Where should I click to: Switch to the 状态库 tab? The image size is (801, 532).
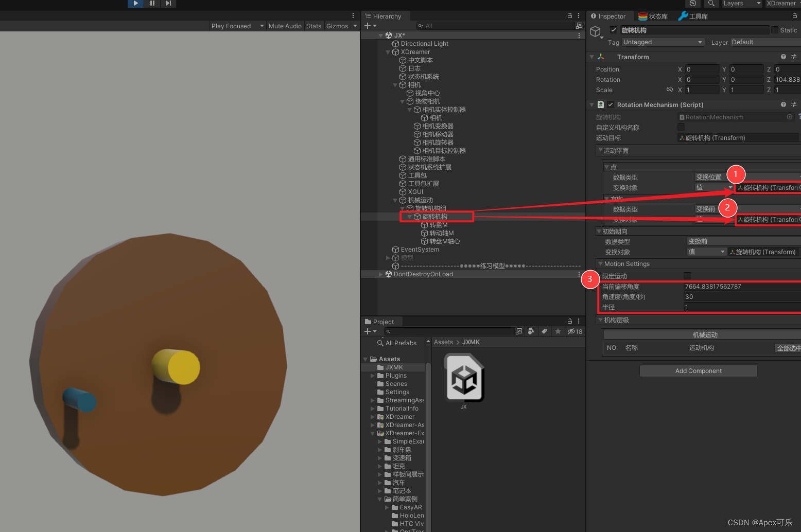click(653, 16)
